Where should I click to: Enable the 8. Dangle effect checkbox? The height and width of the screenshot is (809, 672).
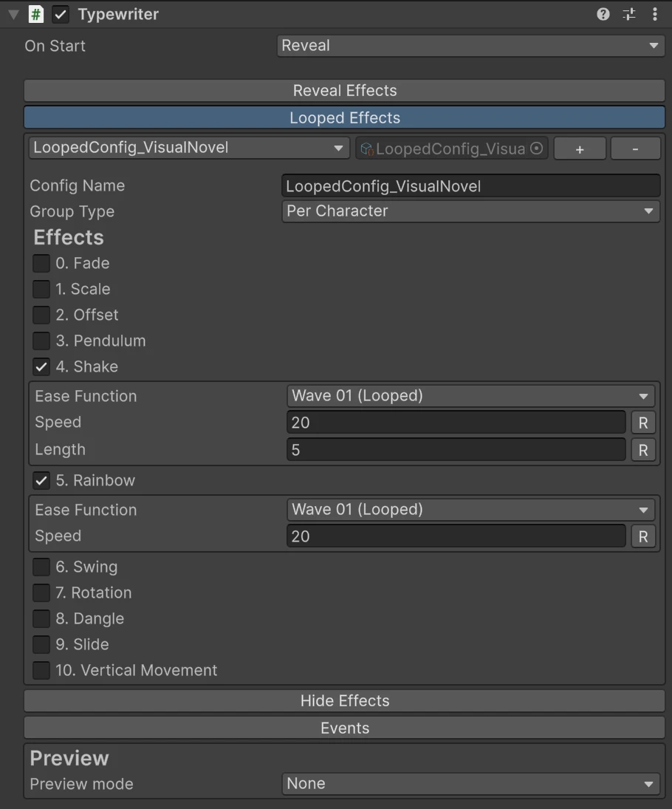pyautogui.click(x=41, y=618)
